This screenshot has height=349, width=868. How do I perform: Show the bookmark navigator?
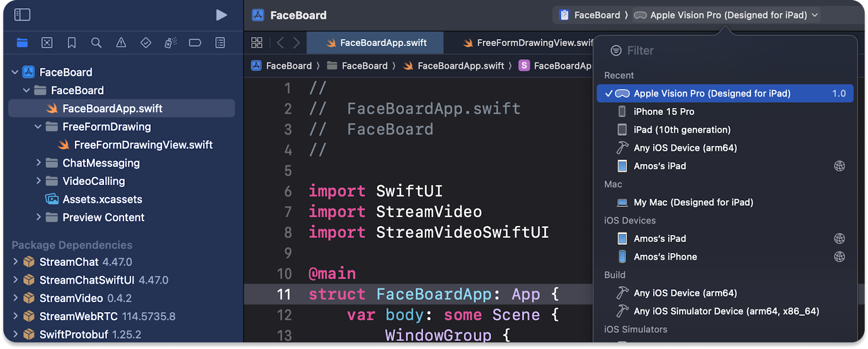pyautogui.click(x=72, y=43)
